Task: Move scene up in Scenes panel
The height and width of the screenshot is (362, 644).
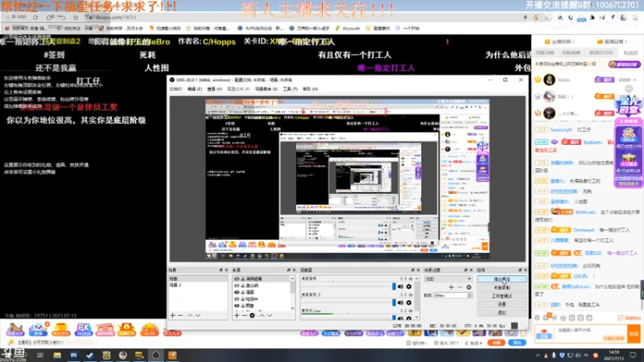Action: [190, 315]
